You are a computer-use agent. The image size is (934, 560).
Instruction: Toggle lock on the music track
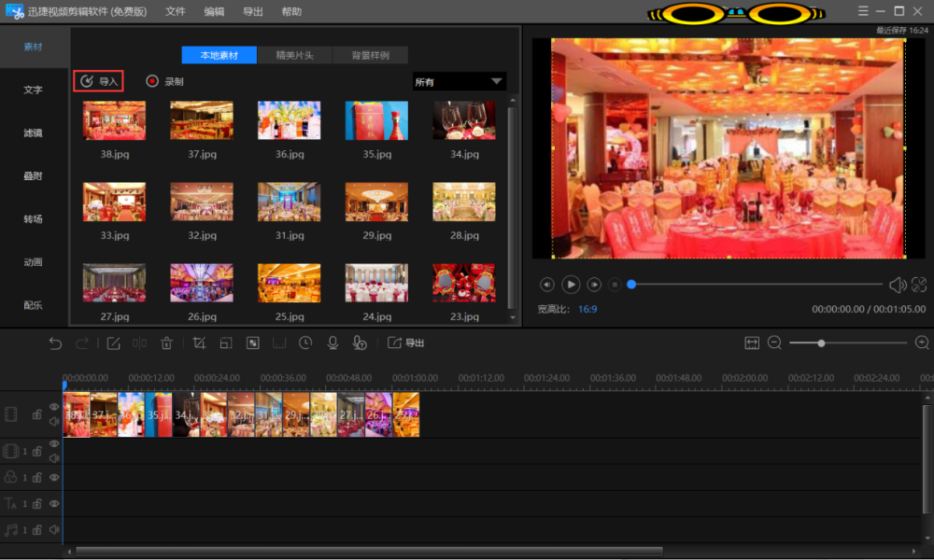tap(36, 530)
